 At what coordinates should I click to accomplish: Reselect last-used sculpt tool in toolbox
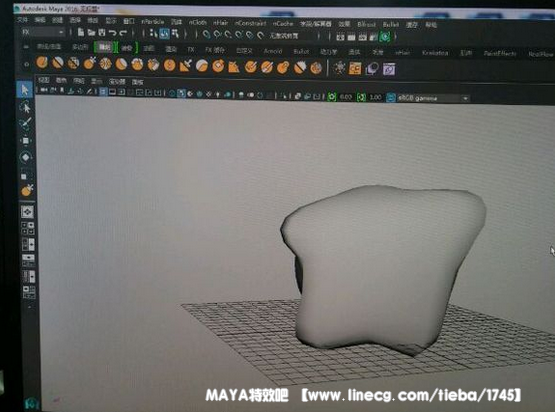pyautogui.click(x=27, y=190)
